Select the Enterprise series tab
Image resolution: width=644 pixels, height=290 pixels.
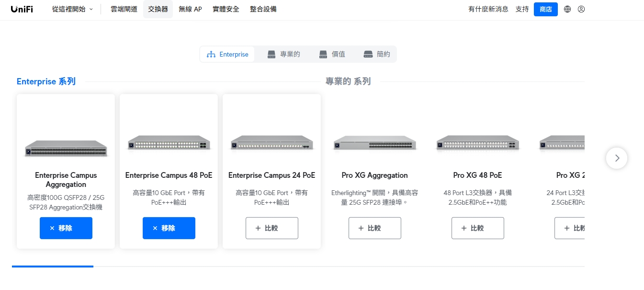tap(228, 55)
